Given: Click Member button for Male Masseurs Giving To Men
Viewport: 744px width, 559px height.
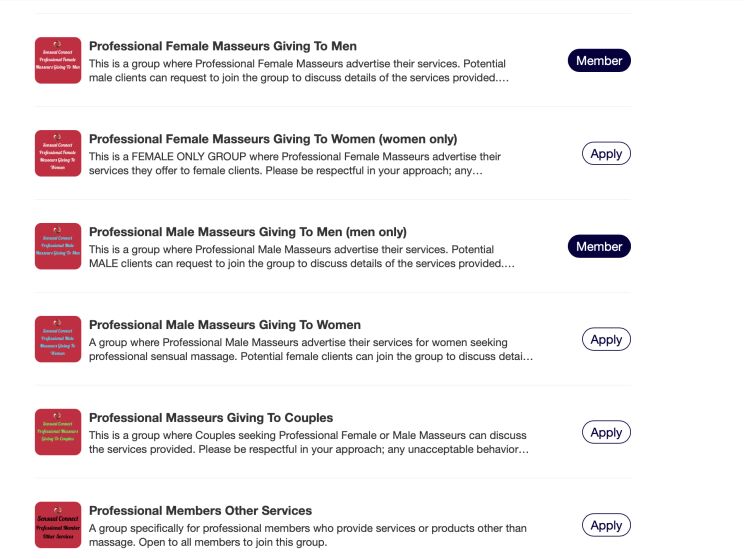Looking at the screenshot, I should [599, 246].
